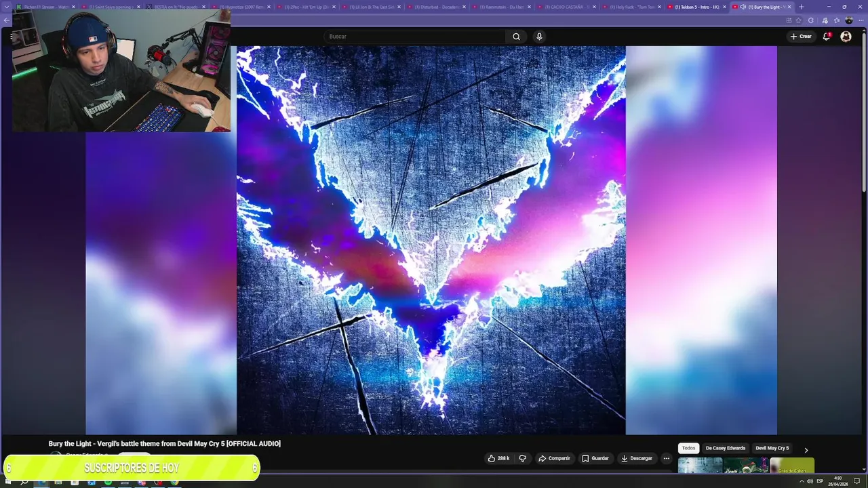
Task: Open the YouTube account avatar menu
Action: (x=846, y=37)
